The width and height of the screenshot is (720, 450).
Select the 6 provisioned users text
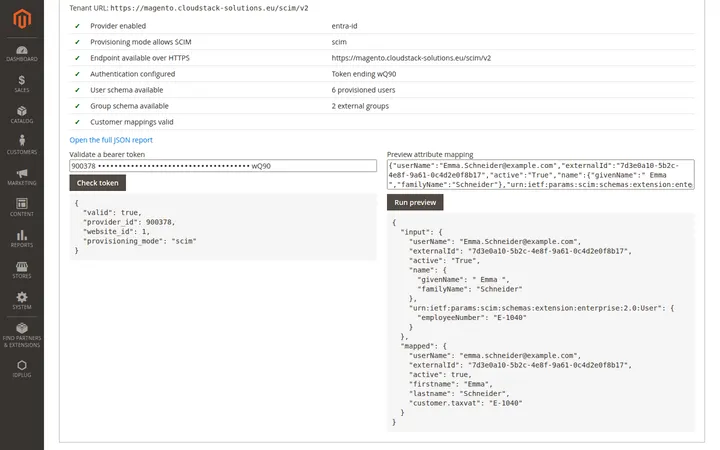click(x=363, y=90)
